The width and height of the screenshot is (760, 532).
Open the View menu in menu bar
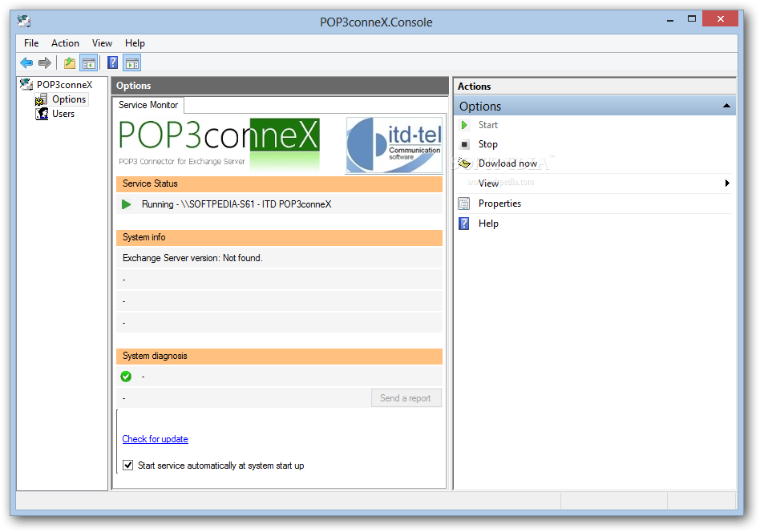pos(102,43)
